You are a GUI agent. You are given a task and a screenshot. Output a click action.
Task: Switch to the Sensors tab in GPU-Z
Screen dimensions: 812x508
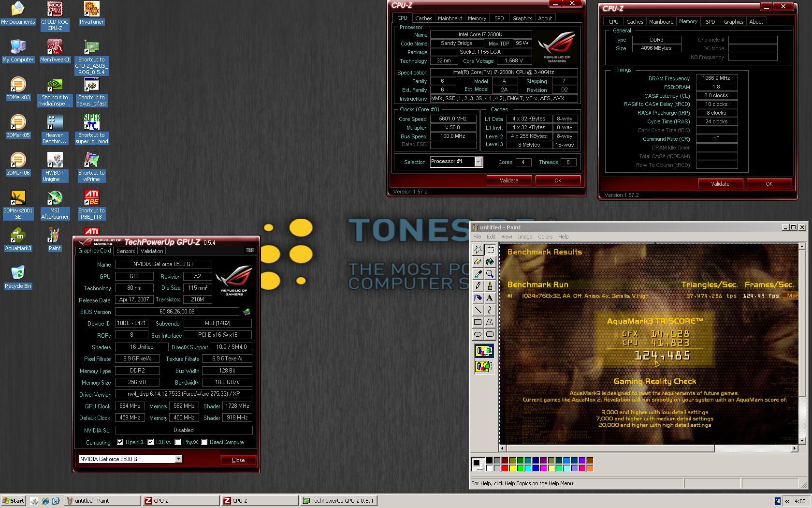point(126,251)
